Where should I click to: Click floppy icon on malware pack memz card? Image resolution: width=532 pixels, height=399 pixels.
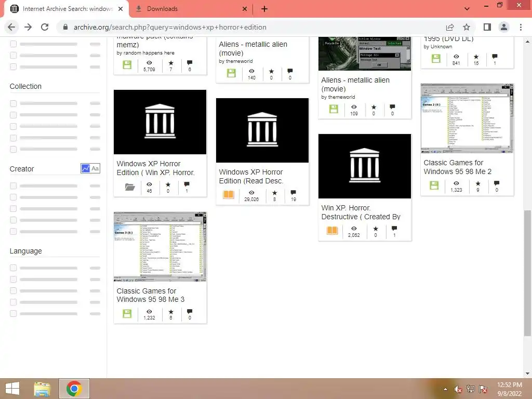pyautogui.click(x=127, y=65)
